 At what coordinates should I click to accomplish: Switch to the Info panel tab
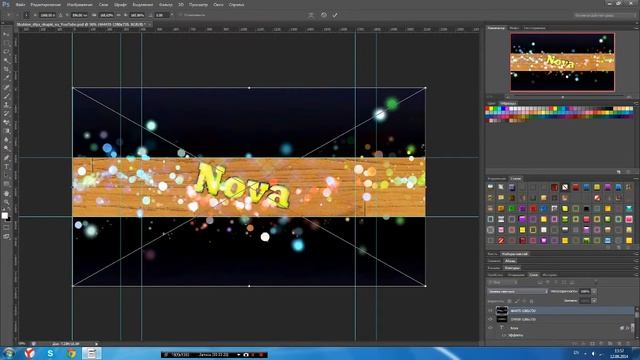coord(514,28)
